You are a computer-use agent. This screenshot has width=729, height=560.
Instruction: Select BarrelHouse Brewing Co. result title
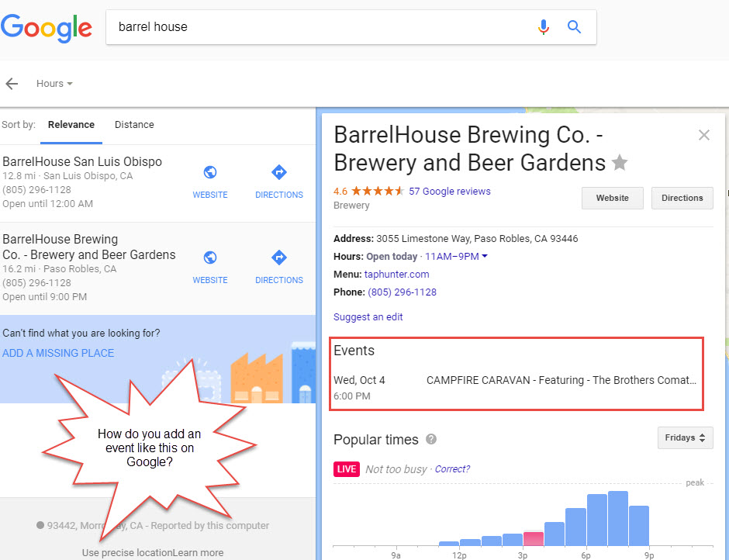89,247
